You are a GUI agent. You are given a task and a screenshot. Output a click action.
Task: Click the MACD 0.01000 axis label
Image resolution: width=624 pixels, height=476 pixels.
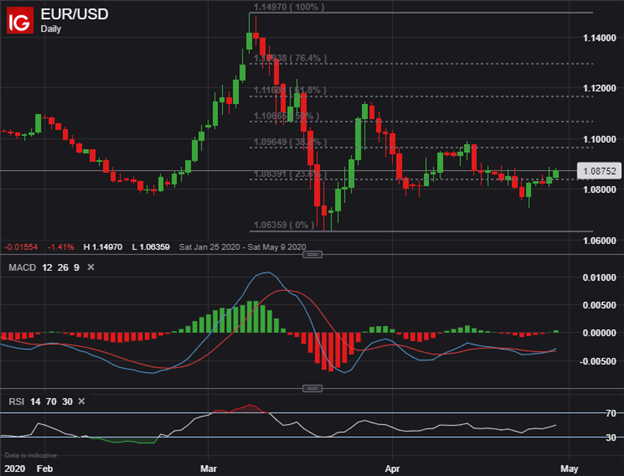click(x=599, y=277)
